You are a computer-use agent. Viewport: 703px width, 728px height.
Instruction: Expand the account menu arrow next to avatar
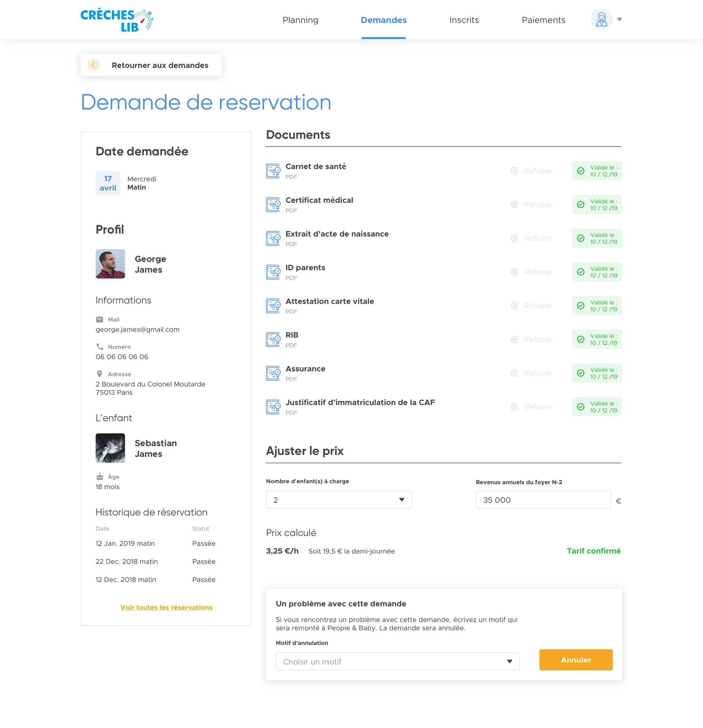(x=620, y=19)
